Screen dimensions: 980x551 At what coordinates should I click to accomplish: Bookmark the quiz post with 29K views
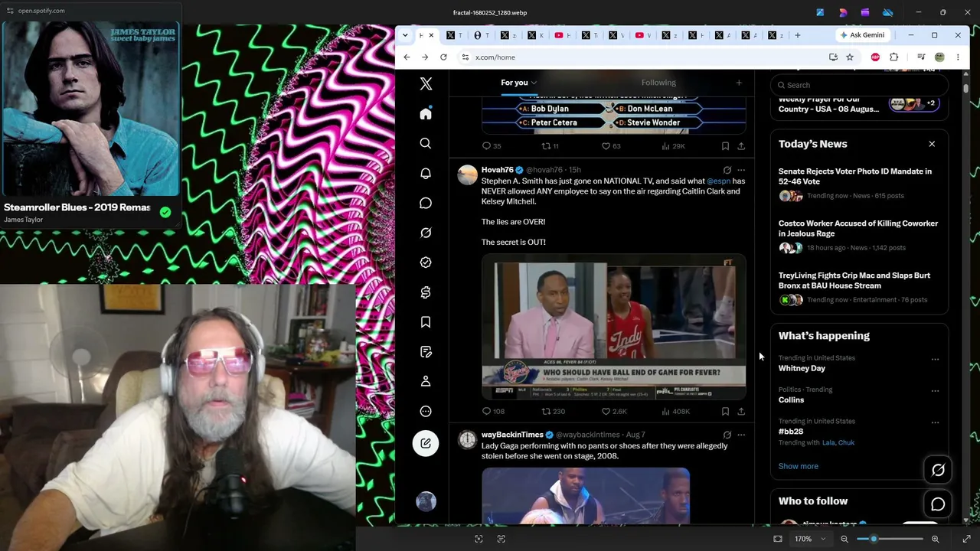click(x=725, y=146)
